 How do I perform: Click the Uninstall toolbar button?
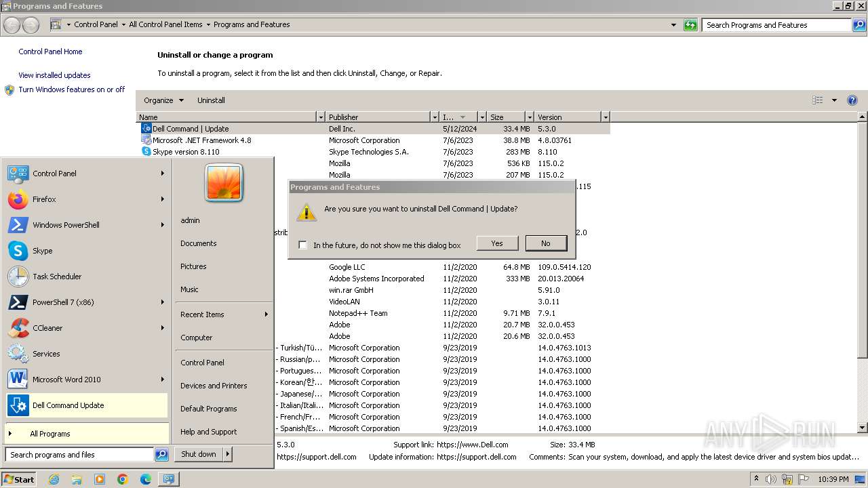point(211,100)
